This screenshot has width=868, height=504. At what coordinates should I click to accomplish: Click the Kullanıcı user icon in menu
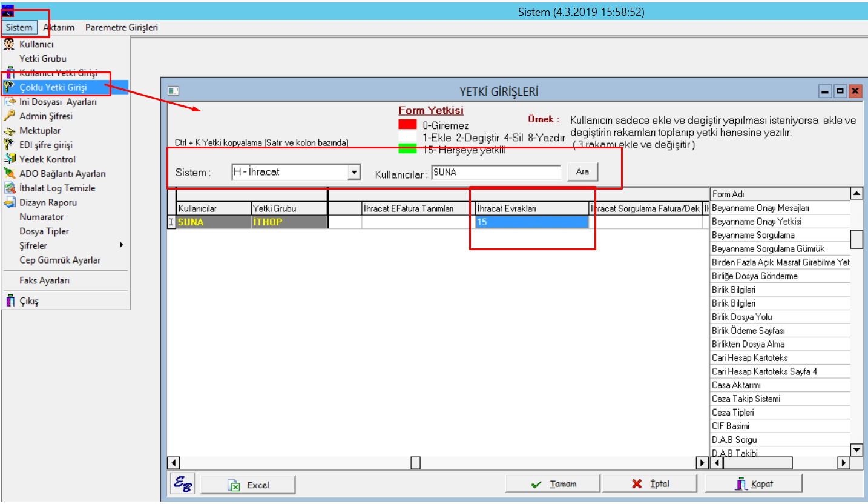[9, 44]
